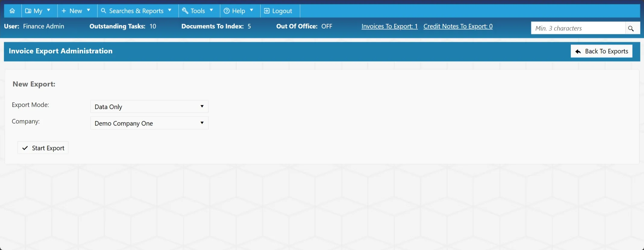Screen dimensions: 644x250
Task: Click the Outstanding Tasks value 10
Action: tap(153, 26)
